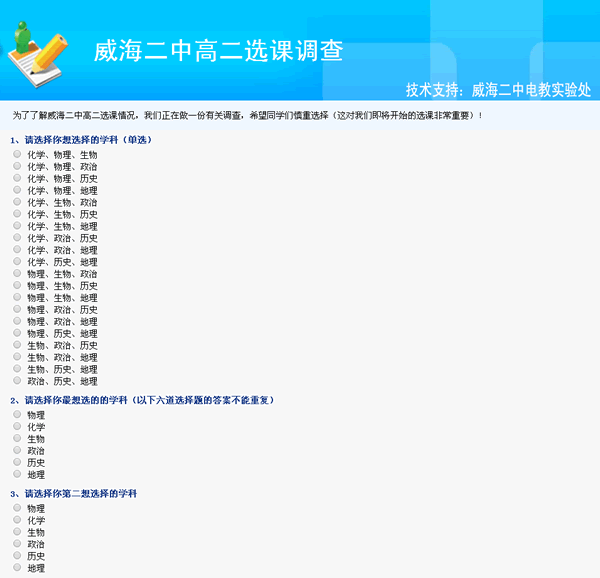600x578 pixels.
Task: Select the 物理、生物、历史 option
Action: (17, 285)
